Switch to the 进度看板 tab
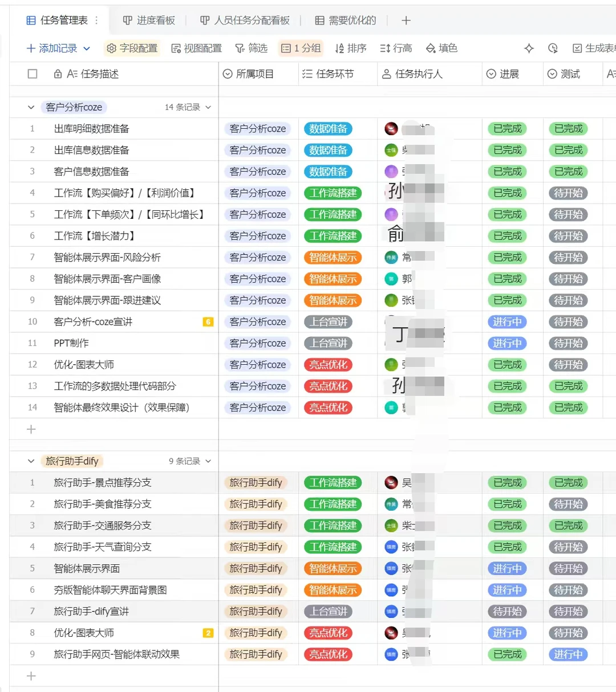The height and width of the screenshot is (692, 616). (x=149, y=21)
